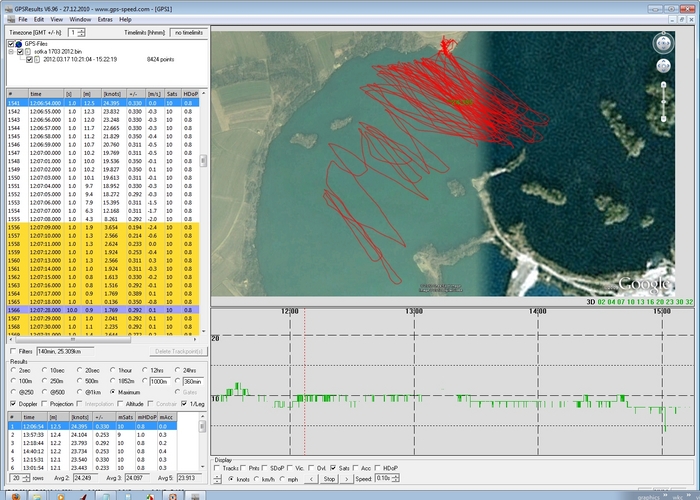Click the GPS-Files globe icon
Image resolution: width=700 pixels, height=500 pixels.
coord(19,44)
